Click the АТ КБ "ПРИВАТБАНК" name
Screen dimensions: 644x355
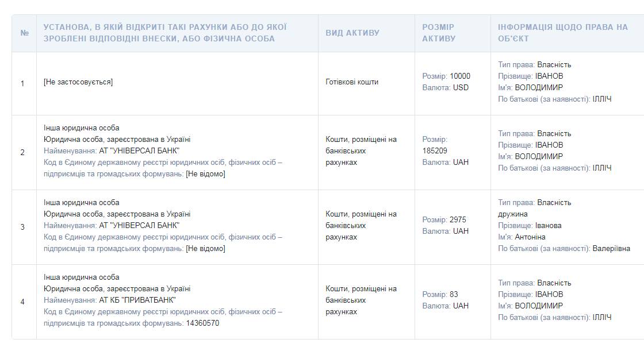pyautogui.click(x=137, y=300)
